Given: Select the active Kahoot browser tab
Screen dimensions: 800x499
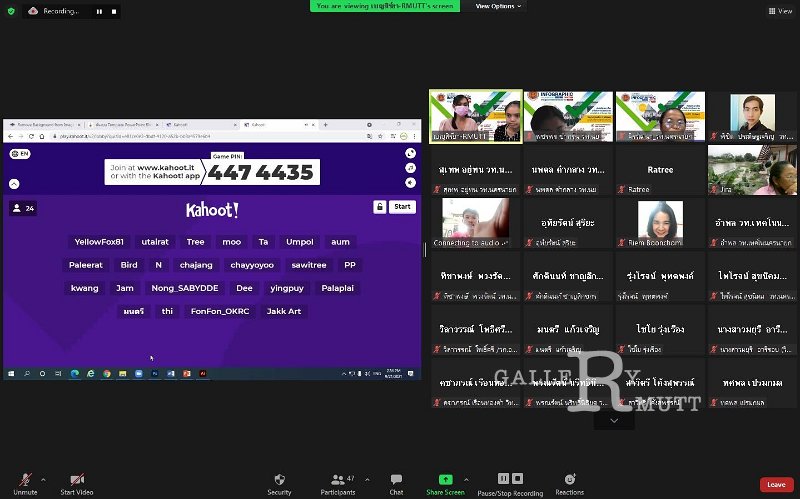Looking at the screenshot, I should point(278,124).
